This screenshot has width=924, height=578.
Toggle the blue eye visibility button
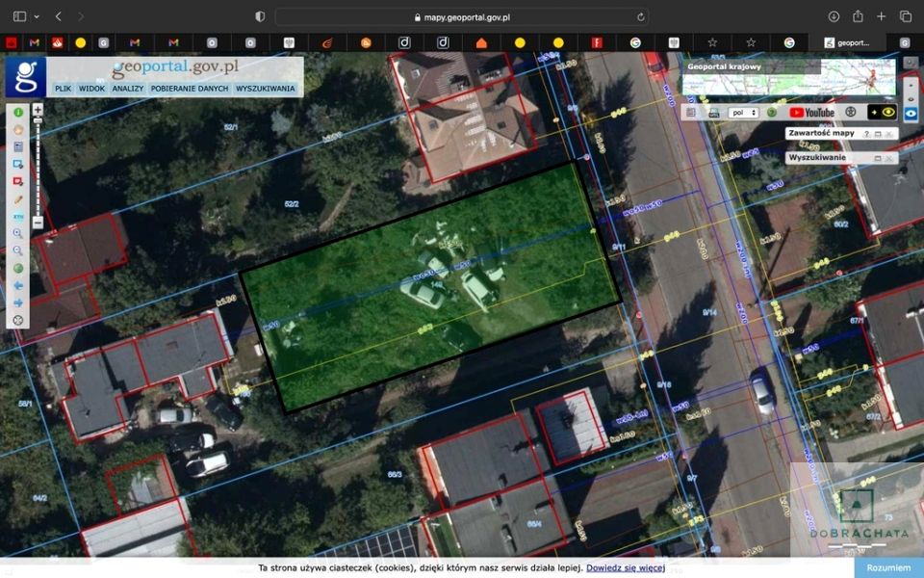tap(911, 114)
